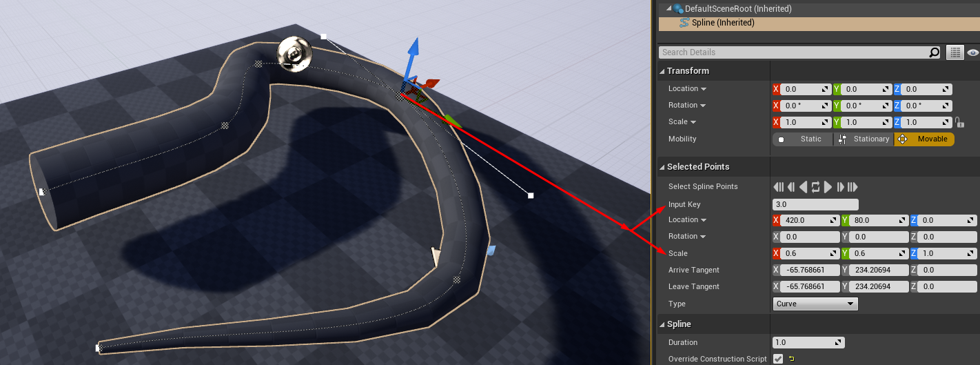This screenshot has height=365, width=980.
Task: Set Mobility to Stationary
Action: 864,139
